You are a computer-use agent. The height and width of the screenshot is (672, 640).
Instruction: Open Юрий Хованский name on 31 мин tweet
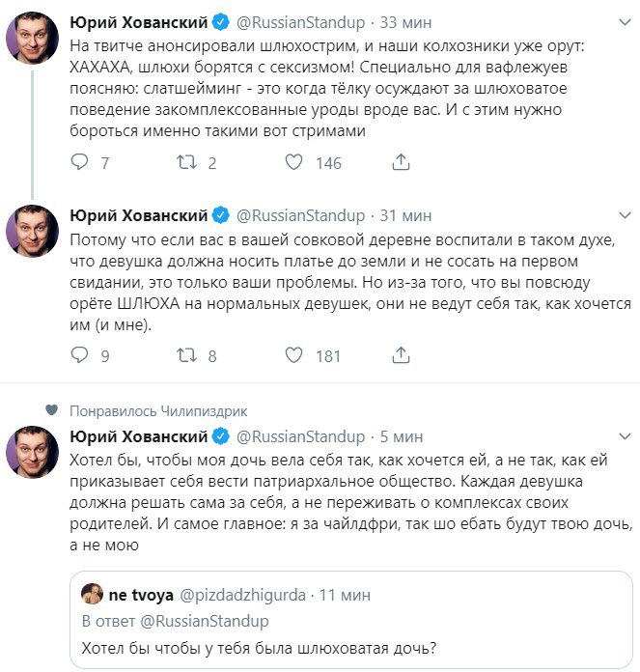tap(139, 215)
